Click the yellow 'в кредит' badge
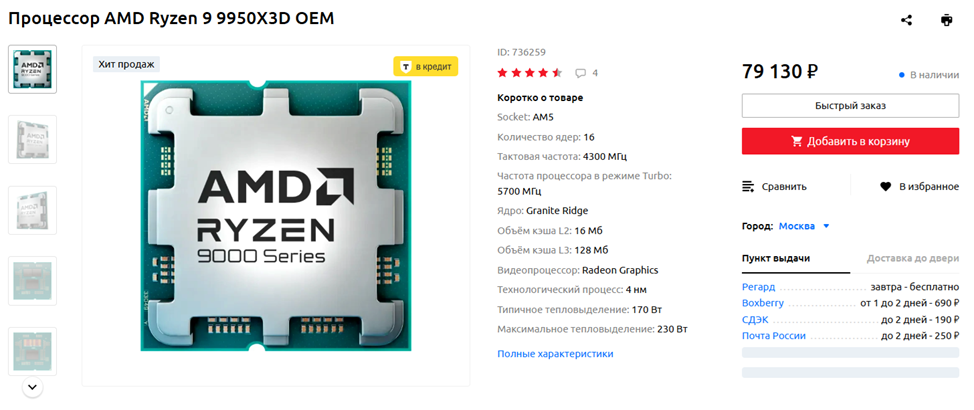This screenshot has height=410, width=974. coord(426,66)
